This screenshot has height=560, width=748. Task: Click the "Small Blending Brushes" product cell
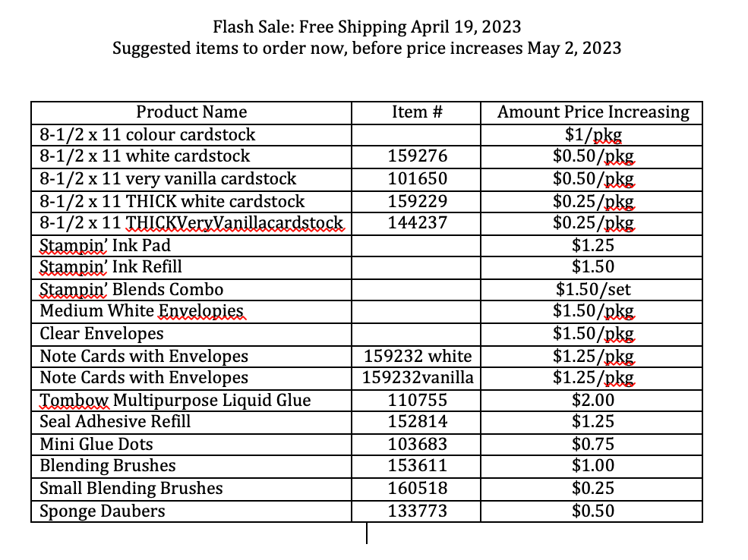(131, 489)
